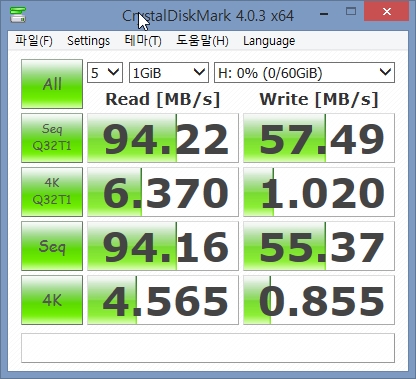Maximize the CrystalDiskMark window

click(351, 12)
